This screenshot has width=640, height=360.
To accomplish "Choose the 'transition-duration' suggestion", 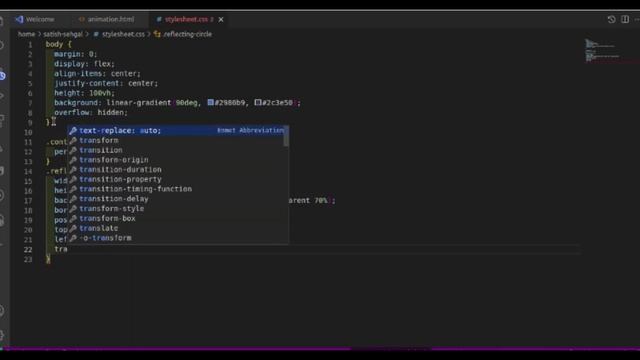I will tap(176, 170).
